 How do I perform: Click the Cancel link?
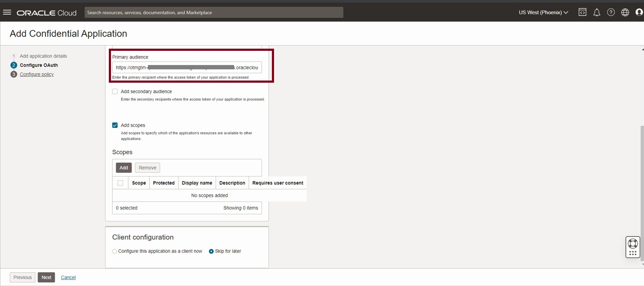[68, 277]
